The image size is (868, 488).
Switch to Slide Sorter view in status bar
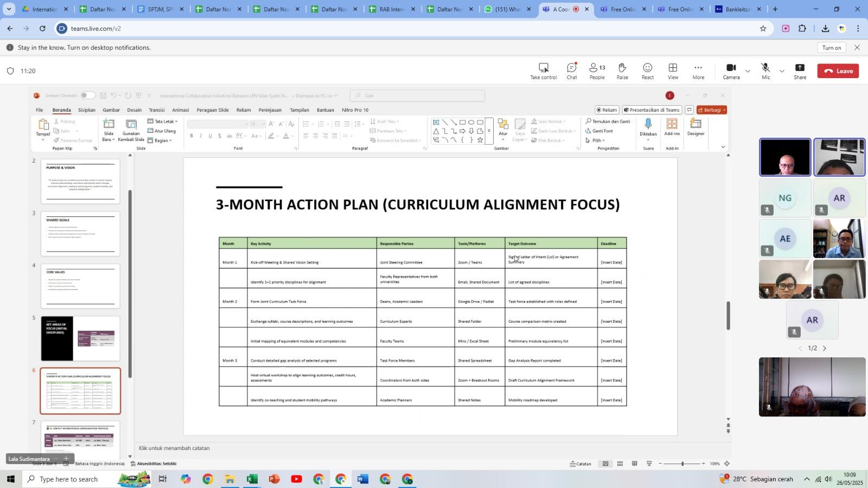[x=620, y=464]
